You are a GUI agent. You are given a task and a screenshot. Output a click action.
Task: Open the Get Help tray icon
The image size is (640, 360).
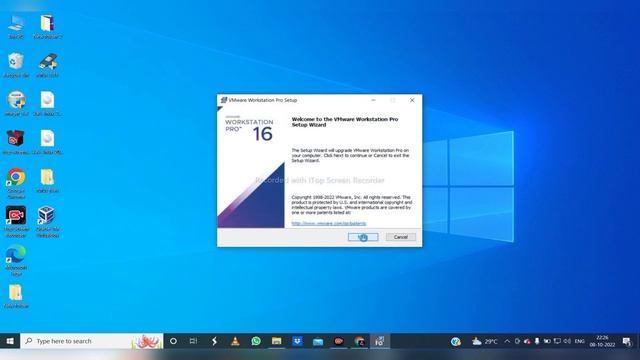tap(456, 341)
